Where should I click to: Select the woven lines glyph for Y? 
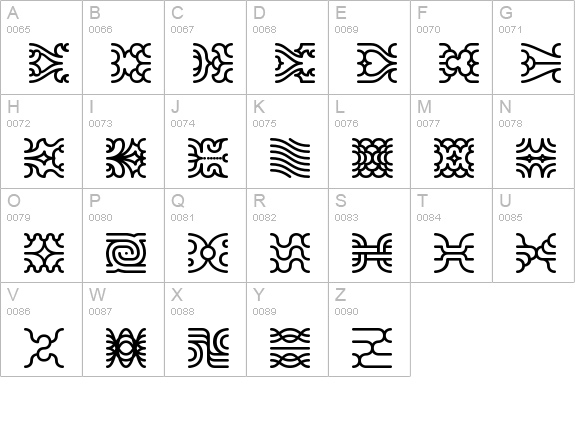click(x=290, y=348)
